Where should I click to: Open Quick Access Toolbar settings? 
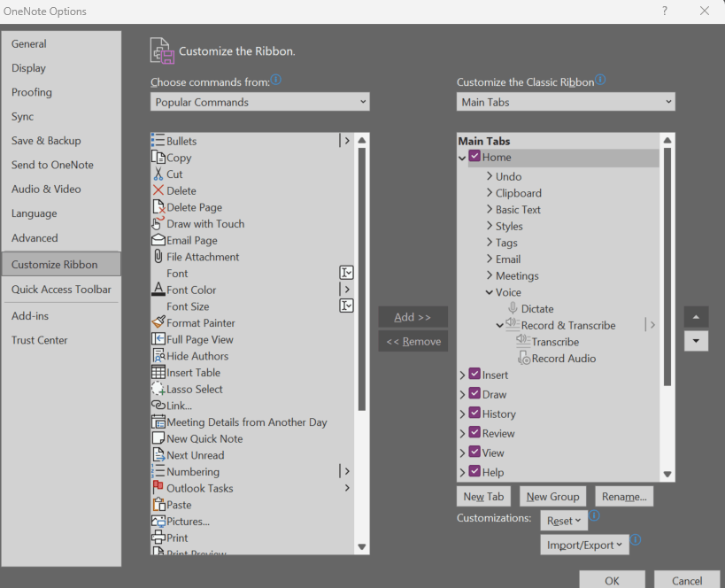(61, 290)
